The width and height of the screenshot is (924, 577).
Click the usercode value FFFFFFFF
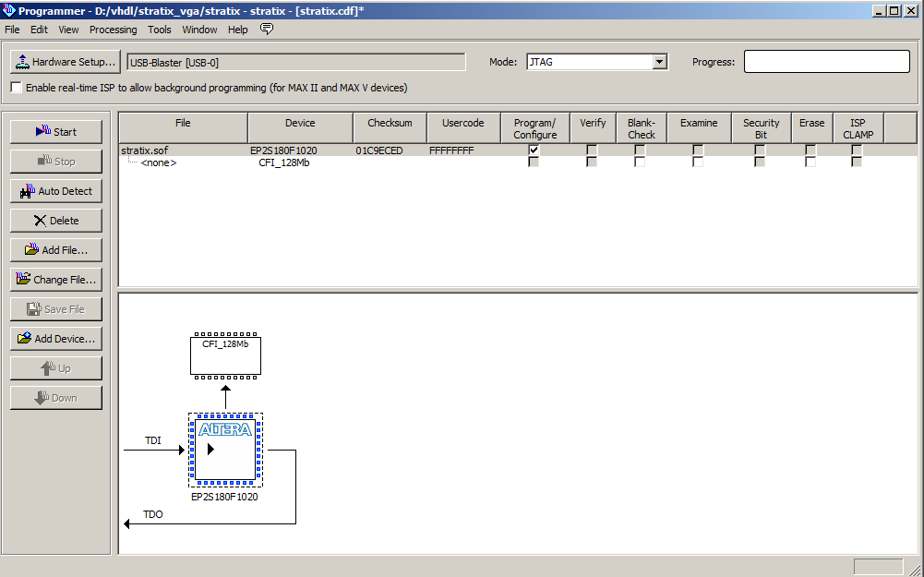pyautogui.click(x=451, y=150)
